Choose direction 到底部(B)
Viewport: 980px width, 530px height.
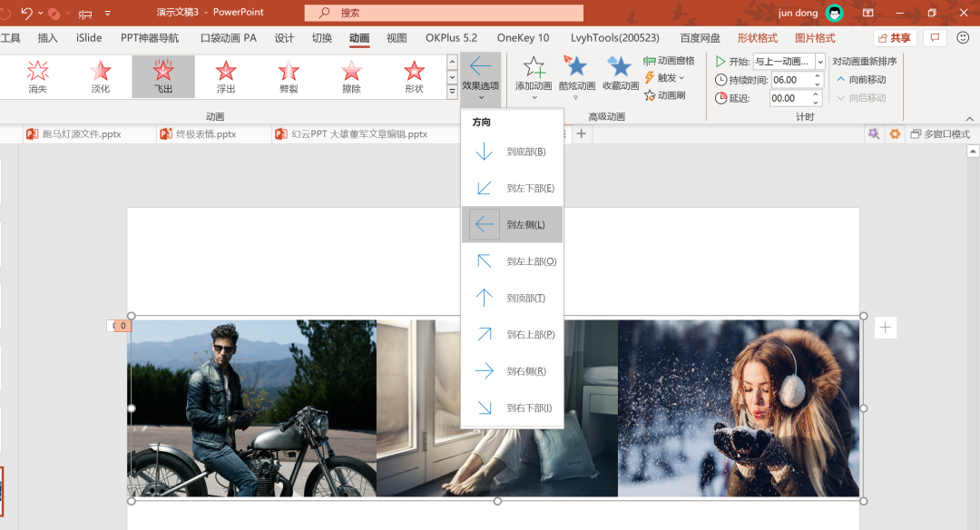click(512, 152)
